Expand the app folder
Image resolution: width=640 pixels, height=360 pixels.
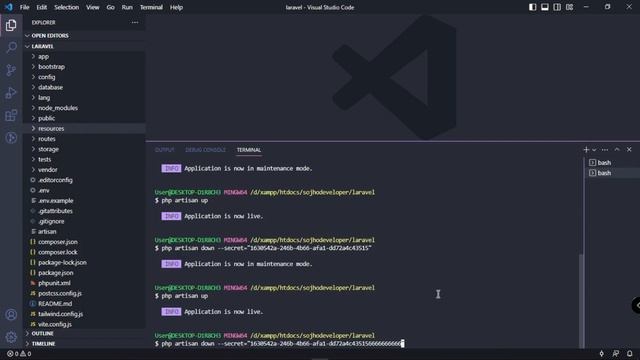[x=84, y=56]
